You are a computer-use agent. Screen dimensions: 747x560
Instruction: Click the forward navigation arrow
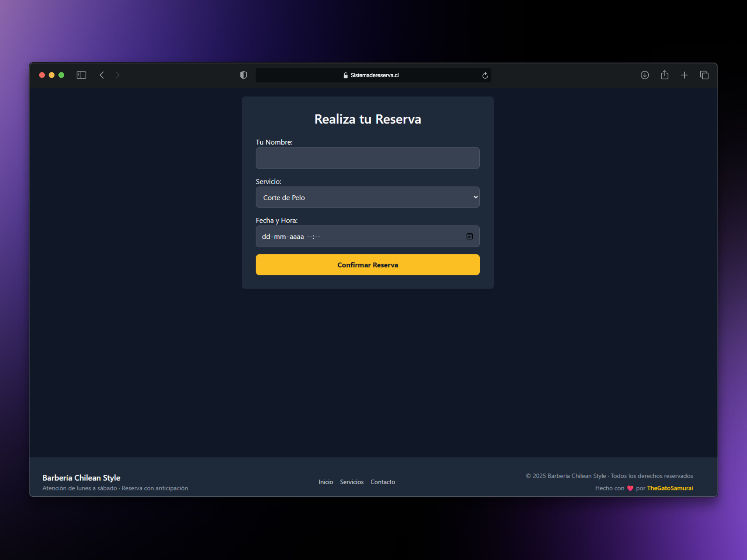coord(117,75)
